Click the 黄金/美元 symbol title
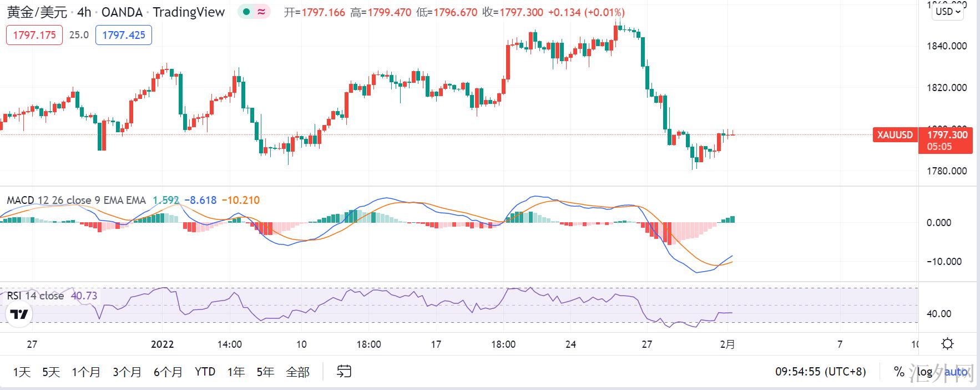The height and width of the screenshot is (390, 980). (x=37, y=12)
